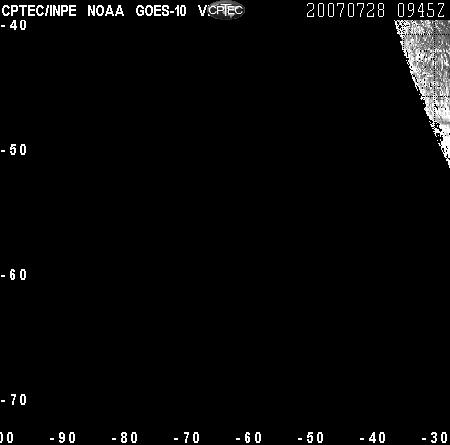
Task: Click the -30 longitude label
Action: coord(435,438)
